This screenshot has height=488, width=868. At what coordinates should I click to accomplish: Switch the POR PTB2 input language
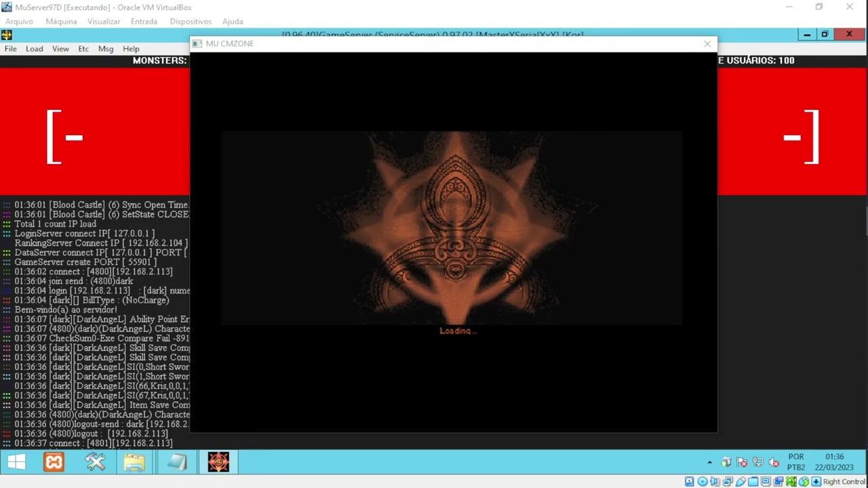point(796,462)
